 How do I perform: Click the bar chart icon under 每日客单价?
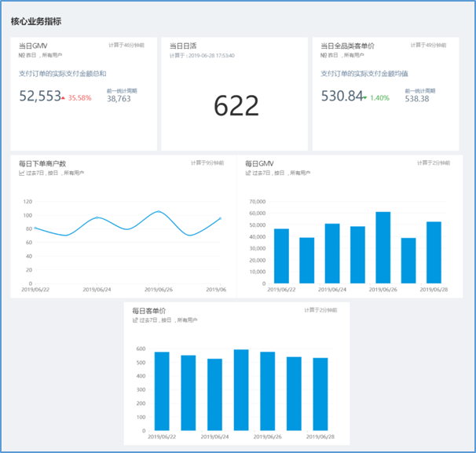(x=135, y=320)
